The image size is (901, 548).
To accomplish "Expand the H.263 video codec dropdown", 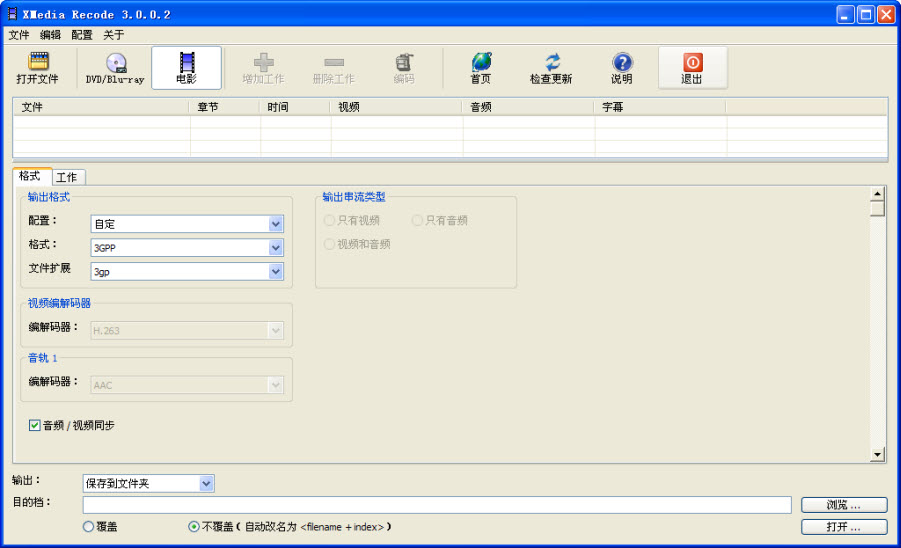I will (276, 330).
